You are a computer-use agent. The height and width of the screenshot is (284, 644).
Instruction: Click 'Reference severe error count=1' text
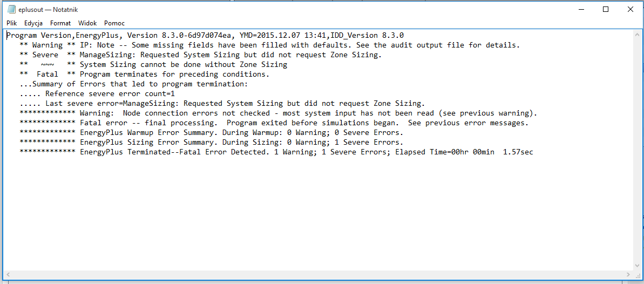(x=110, y=94)
